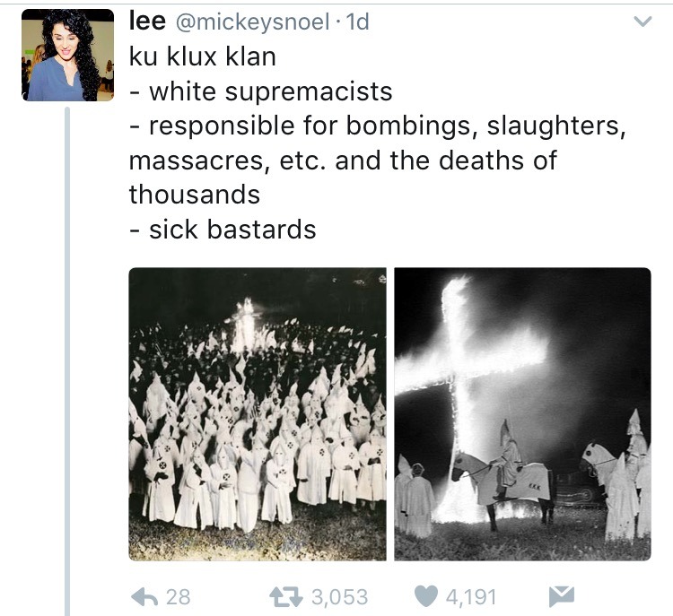The image size is (673, 616).
Task: Retweet using the retweet arrows icon
Action: point(286,596)
